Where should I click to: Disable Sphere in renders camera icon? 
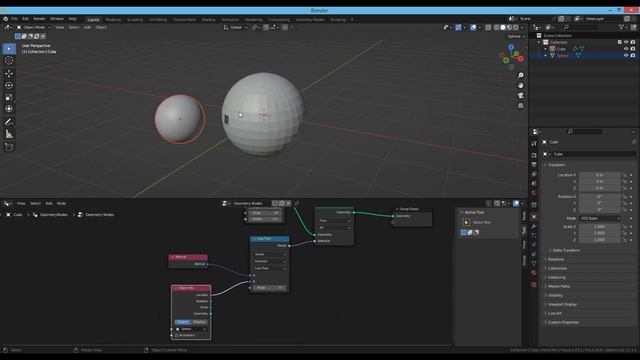click(633, 56)
